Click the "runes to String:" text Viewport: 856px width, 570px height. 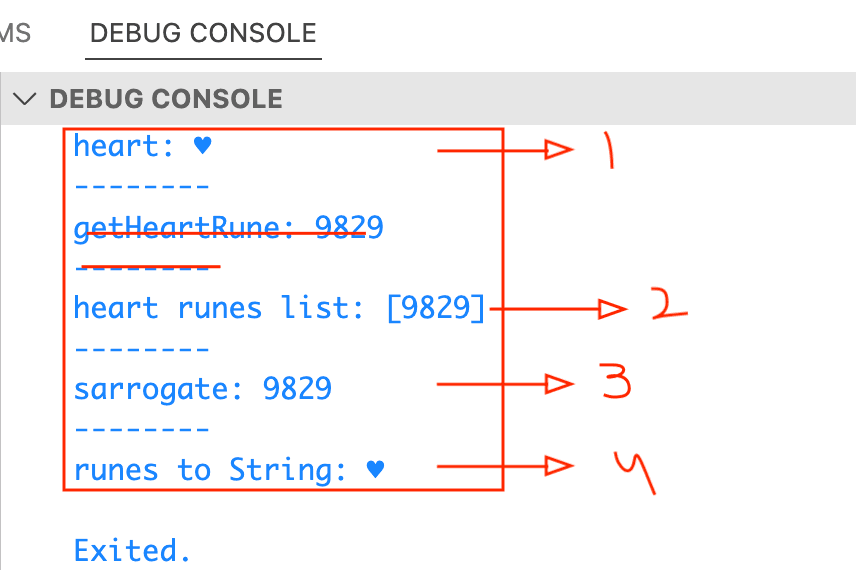click(210, 469)
